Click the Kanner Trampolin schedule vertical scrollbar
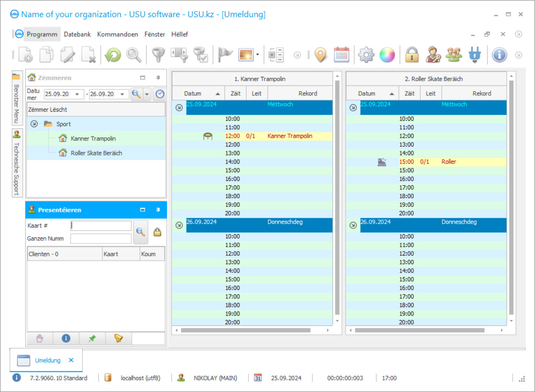The image size is (535, 392). click(x=337, y=198)
